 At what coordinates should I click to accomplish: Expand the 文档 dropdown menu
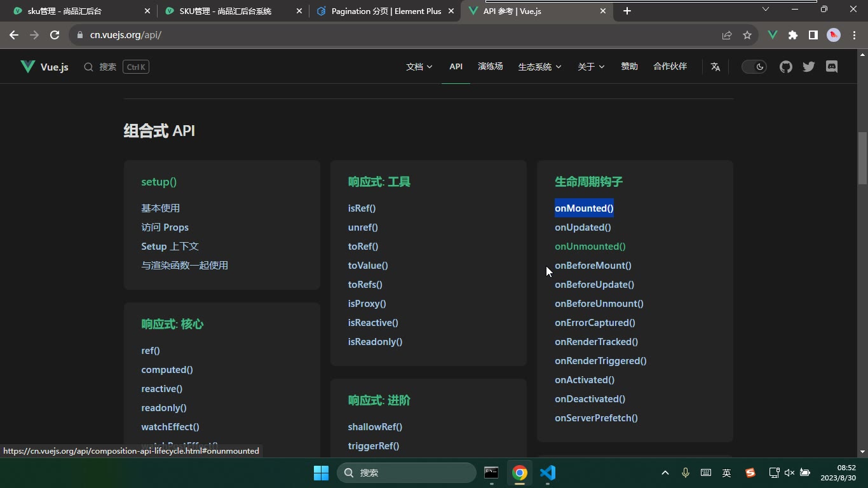[419, 67]
